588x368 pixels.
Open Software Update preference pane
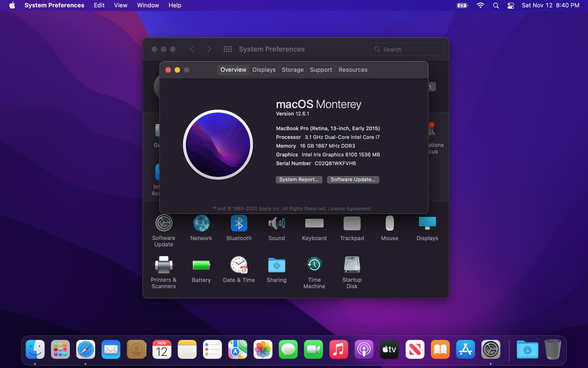click(164, 231)
